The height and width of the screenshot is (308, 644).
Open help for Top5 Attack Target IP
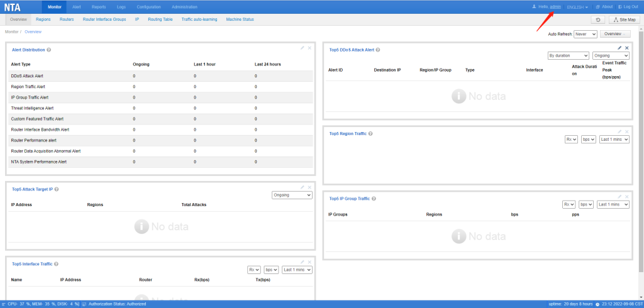(x=56, y=189)
